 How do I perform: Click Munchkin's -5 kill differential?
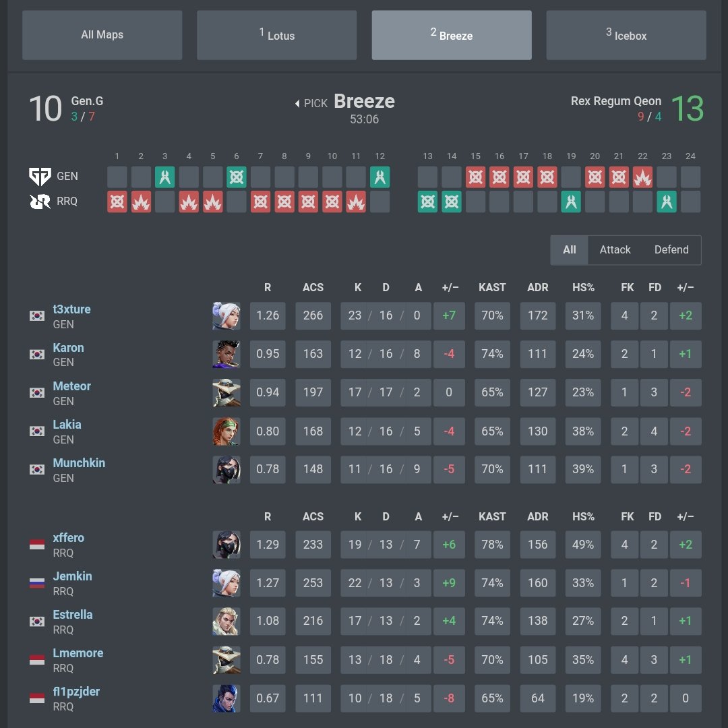point(449,469)
